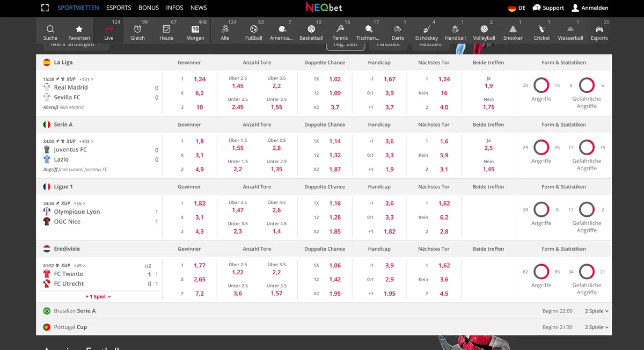Screen dimensions: 644x350
Task: Open the Support link
Action: 548,8
